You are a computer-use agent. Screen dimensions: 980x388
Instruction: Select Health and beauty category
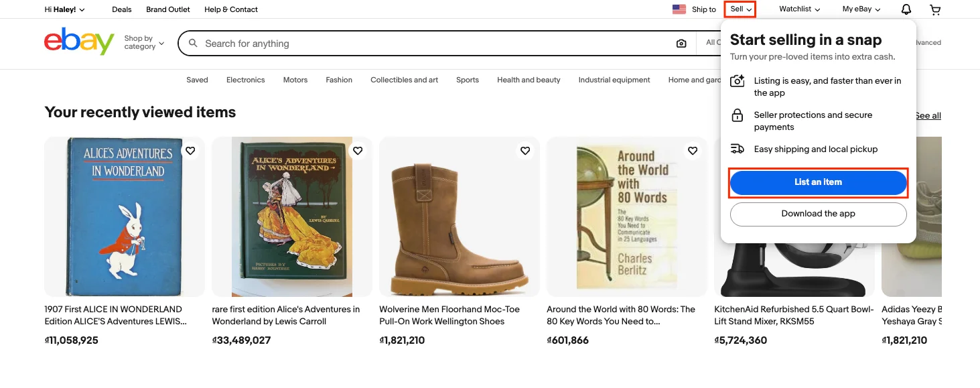[529, 80]
